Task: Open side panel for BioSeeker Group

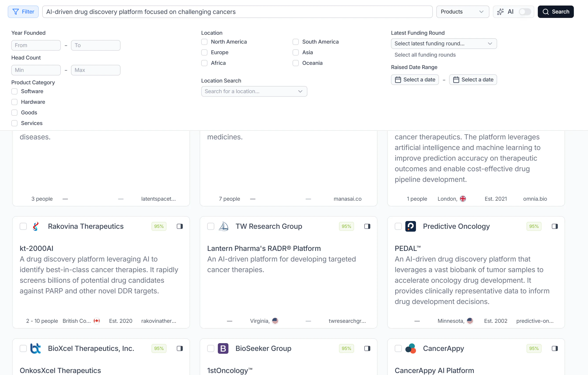Action: click(x=367, y=348)
